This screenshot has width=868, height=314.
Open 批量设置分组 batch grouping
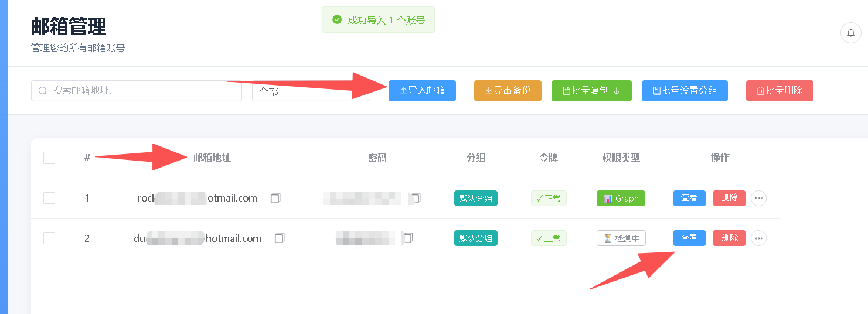click(685, 91)
